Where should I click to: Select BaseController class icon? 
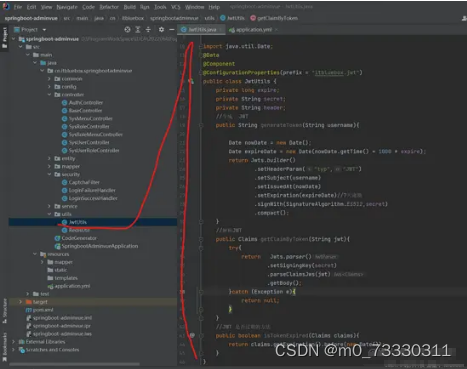pyautogui.click(x=65, y=111)
